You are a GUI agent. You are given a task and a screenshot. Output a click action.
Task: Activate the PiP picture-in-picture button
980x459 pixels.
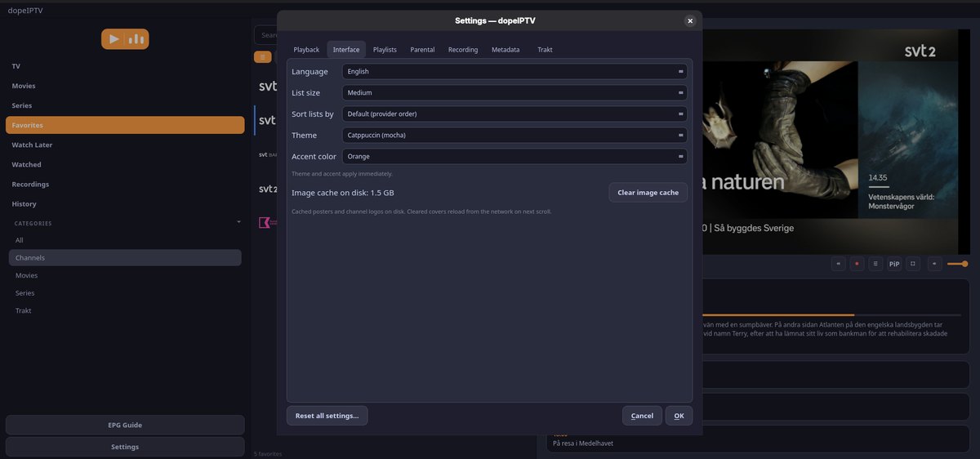pyautogui.click(x=894, y=264)
